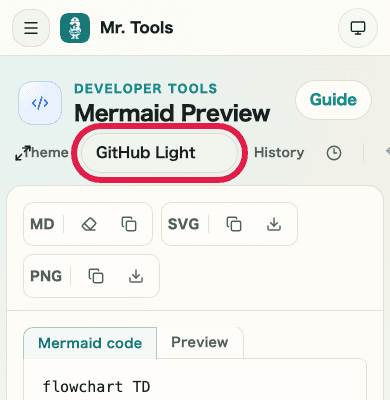Viewport: 390px width, 400px height.
Task: Toggle the display mode monitor icon
Action: [358, 28]
